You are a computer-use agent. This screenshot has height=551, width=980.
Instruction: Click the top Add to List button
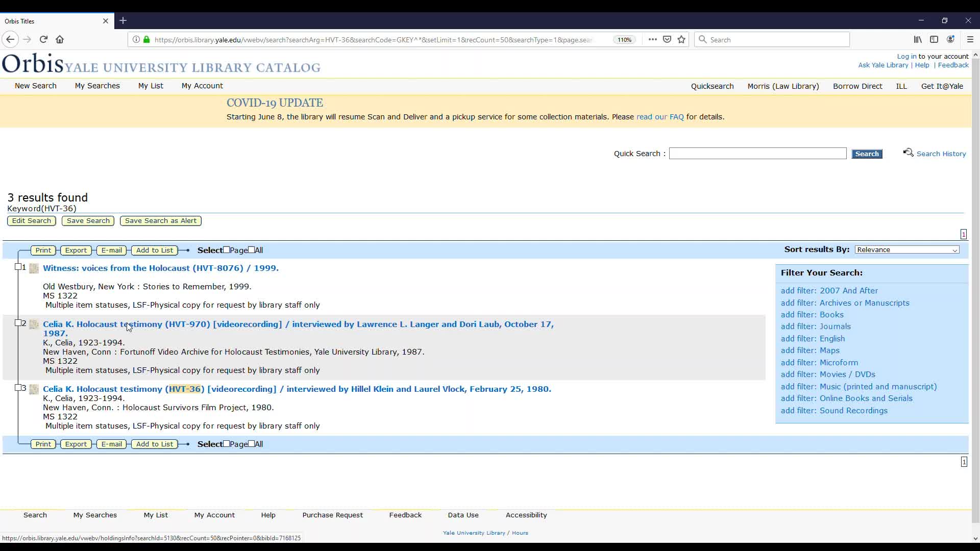155,251
